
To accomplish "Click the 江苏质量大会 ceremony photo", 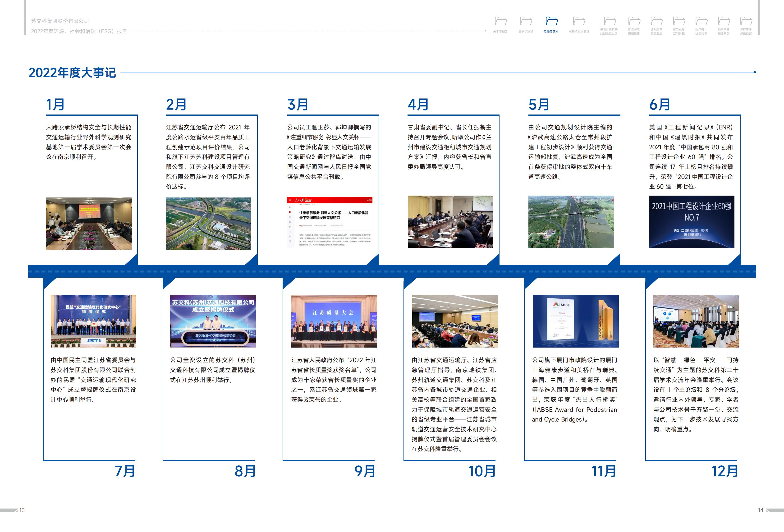I will tap(334, 321).
